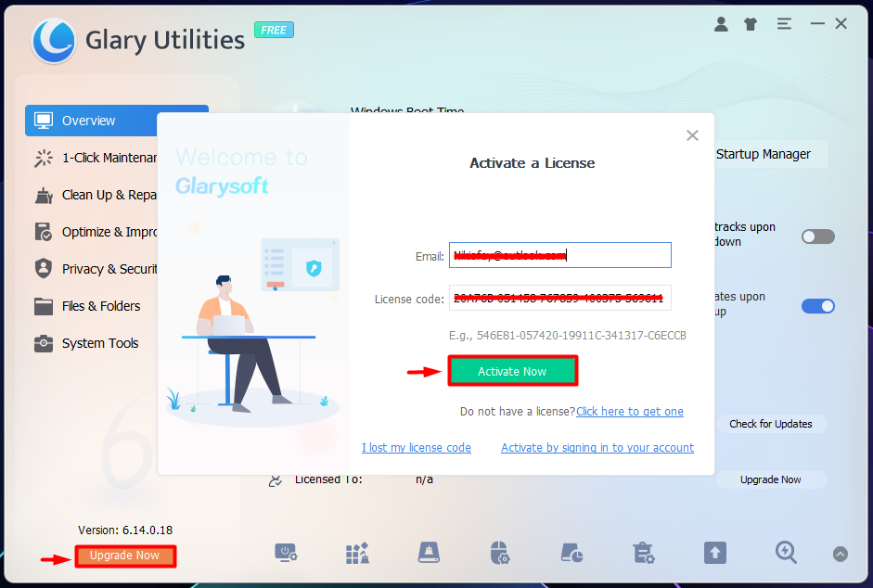Disable the automatic updates toggle switch
The image size is (873, 588).
click(x=817, y=306)
